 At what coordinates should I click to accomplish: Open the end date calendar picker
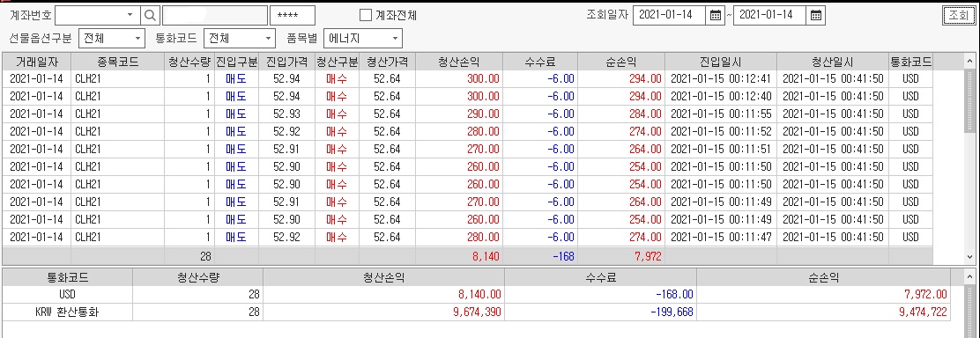(x=815, y=16)
